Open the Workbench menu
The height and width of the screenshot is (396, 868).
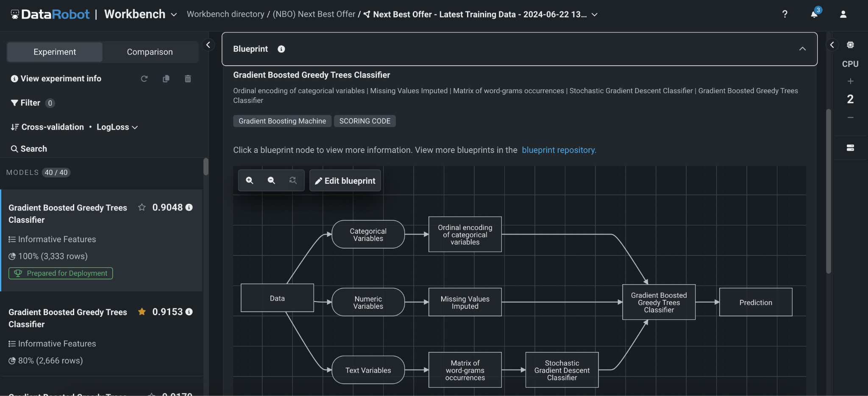click(174, 14)
